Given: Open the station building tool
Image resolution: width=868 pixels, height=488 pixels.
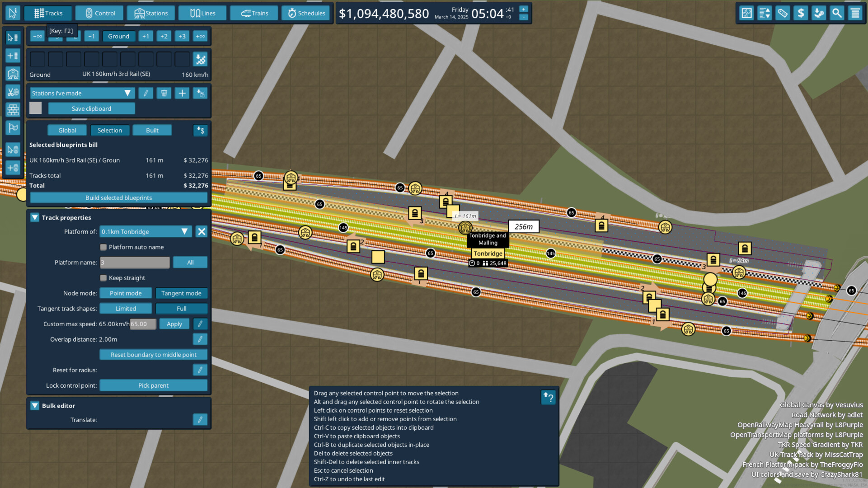Looking at the screenshot, I should 13,74.
